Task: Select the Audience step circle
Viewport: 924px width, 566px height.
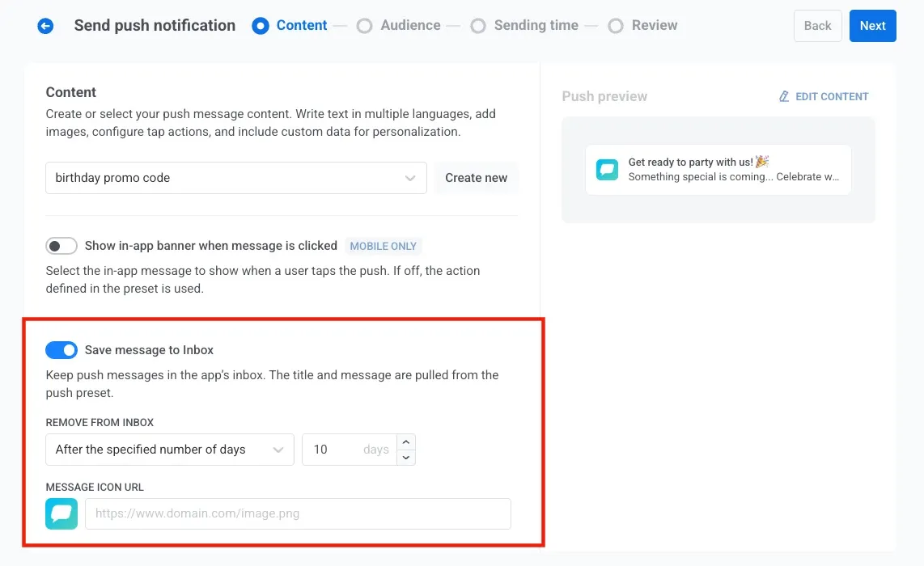Action: 365,25
